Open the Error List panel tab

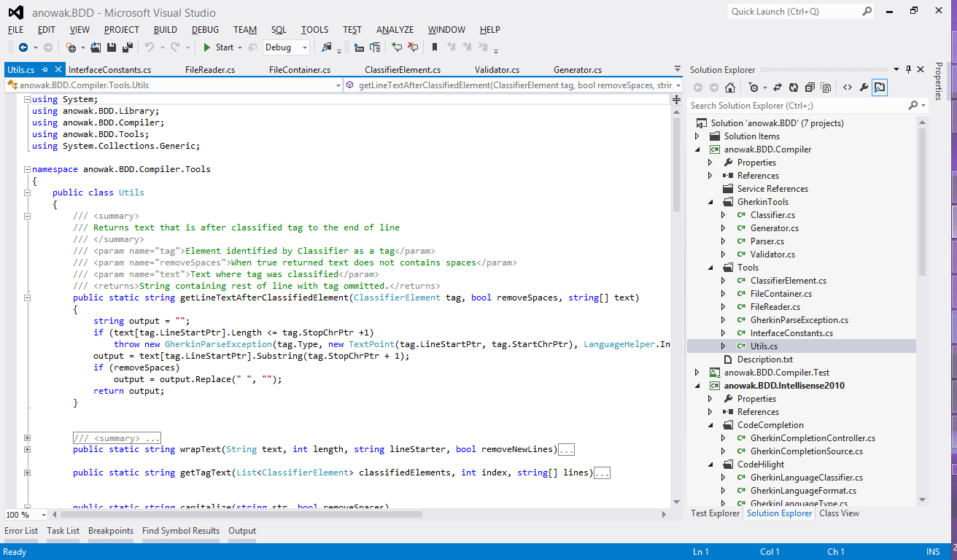click(21, 531)
